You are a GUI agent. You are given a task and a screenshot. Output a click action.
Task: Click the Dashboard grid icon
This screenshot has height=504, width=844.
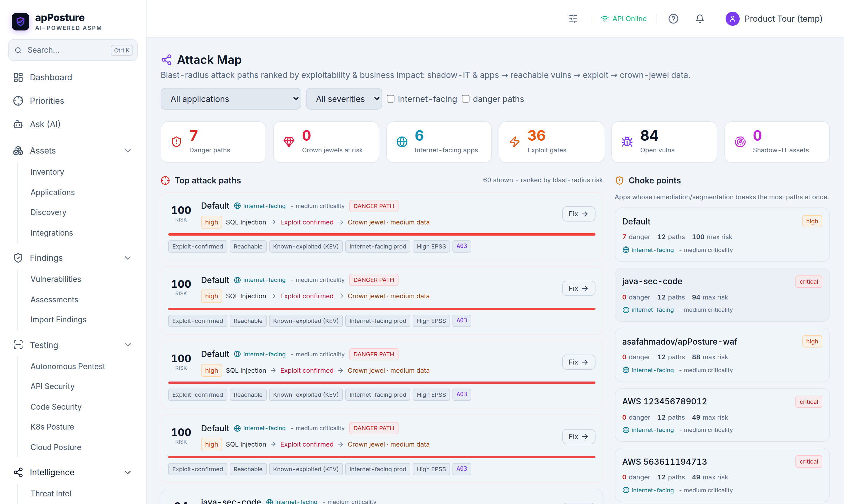tap(18, 77)
